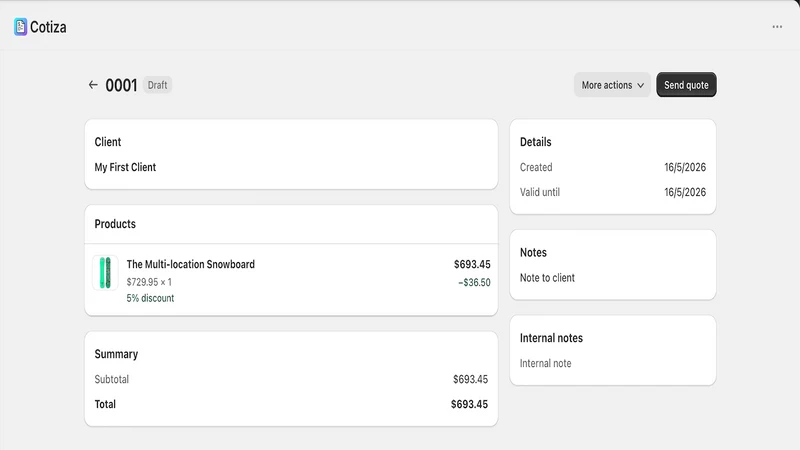800x450 pixels.
Task: Select the Subtotal value $693.45
Action: pos(470,379)
